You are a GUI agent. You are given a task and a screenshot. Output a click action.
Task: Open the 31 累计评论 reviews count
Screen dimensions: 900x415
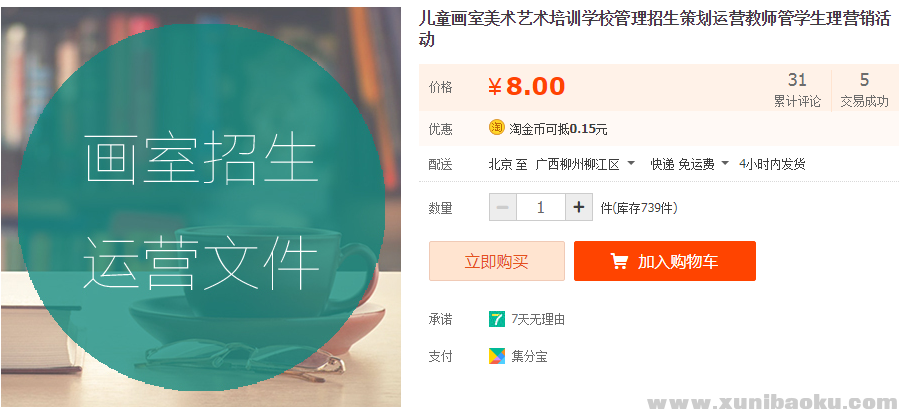click(797, 90)
